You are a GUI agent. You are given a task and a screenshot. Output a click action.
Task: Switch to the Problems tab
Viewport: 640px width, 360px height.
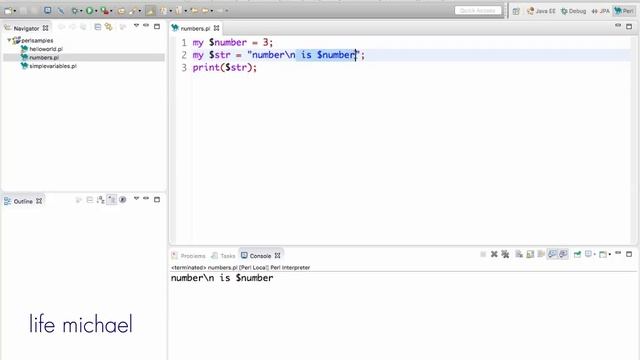189,256
